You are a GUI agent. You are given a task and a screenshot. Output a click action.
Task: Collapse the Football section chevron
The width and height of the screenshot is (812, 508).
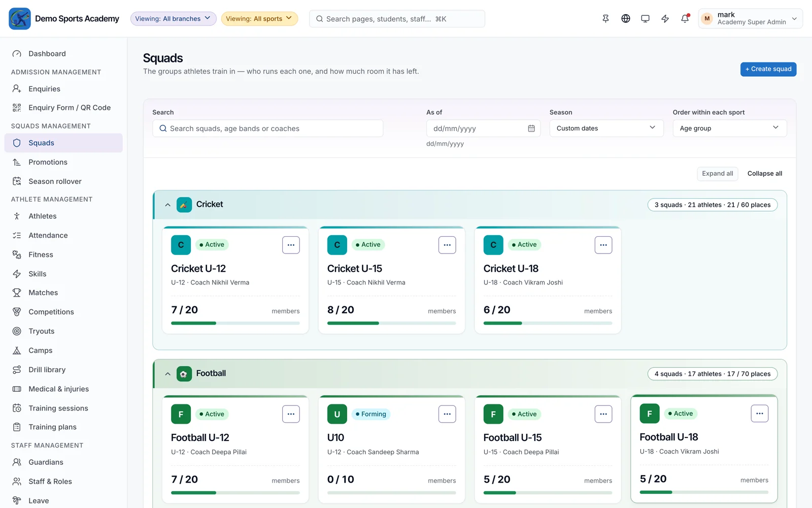167,374
